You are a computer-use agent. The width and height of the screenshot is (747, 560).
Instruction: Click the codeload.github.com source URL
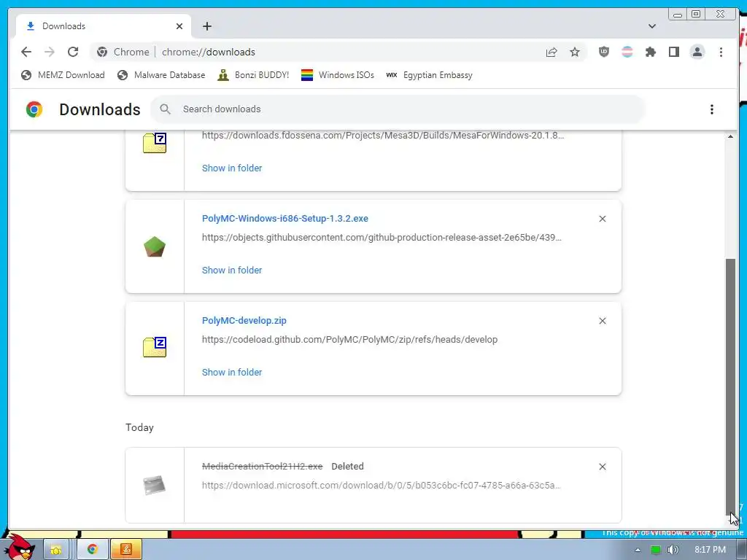(x=349, y=340)
